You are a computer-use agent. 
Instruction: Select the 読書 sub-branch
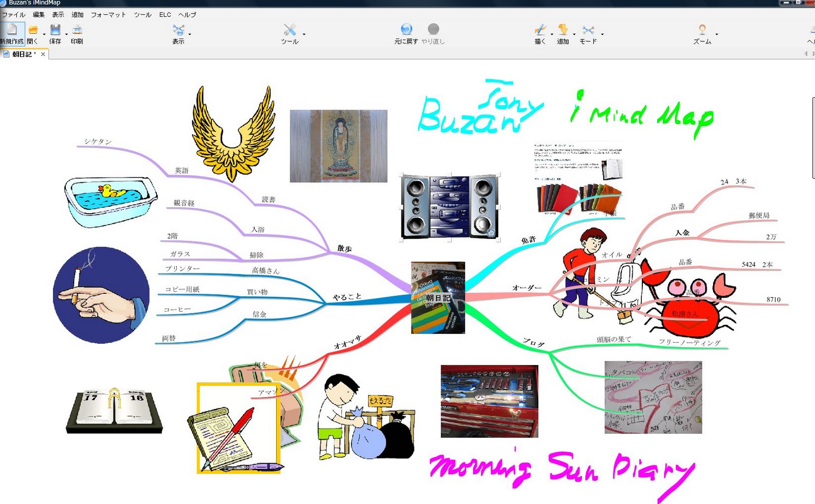point(268,200)
